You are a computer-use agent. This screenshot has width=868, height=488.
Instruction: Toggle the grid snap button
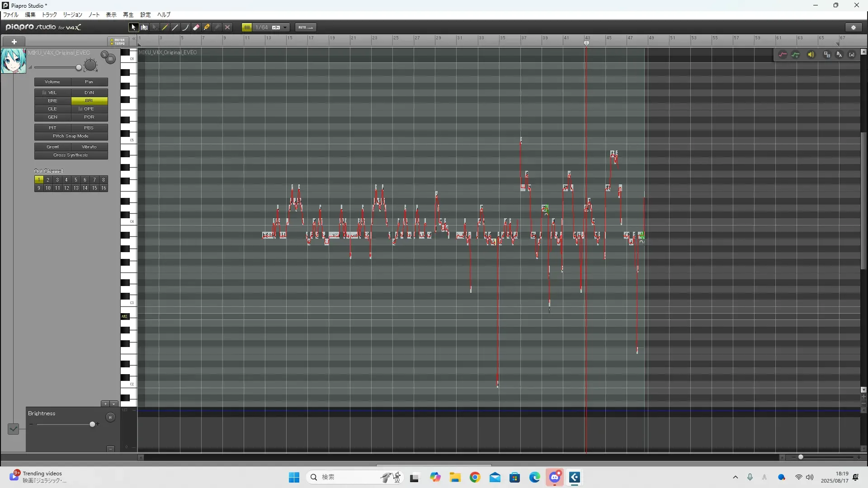[247, 28]
